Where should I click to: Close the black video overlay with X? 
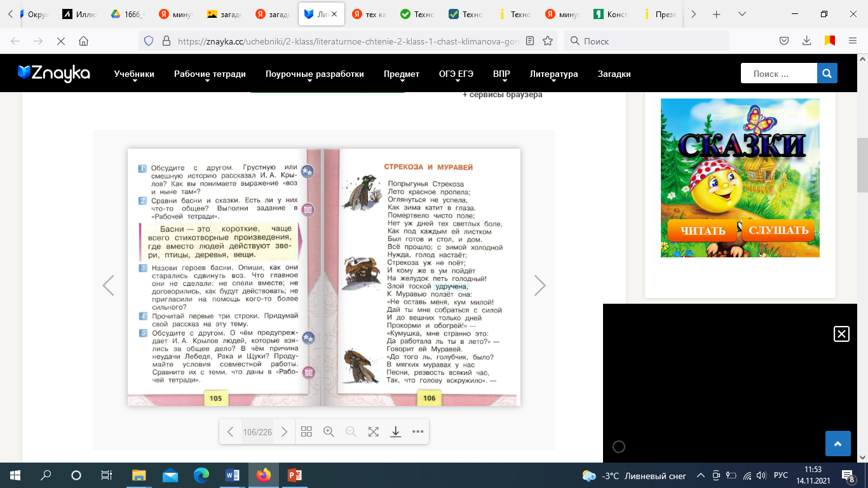[841, 334]
